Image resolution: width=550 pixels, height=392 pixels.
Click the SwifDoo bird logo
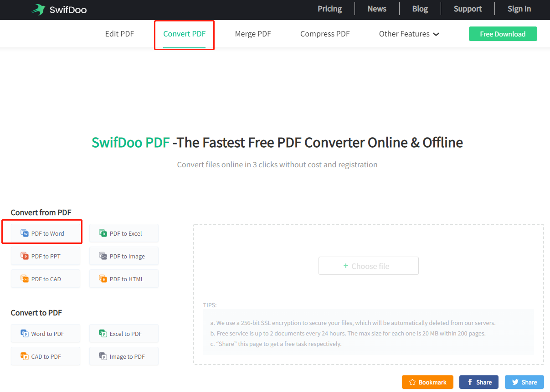click(x=38, y=10)
